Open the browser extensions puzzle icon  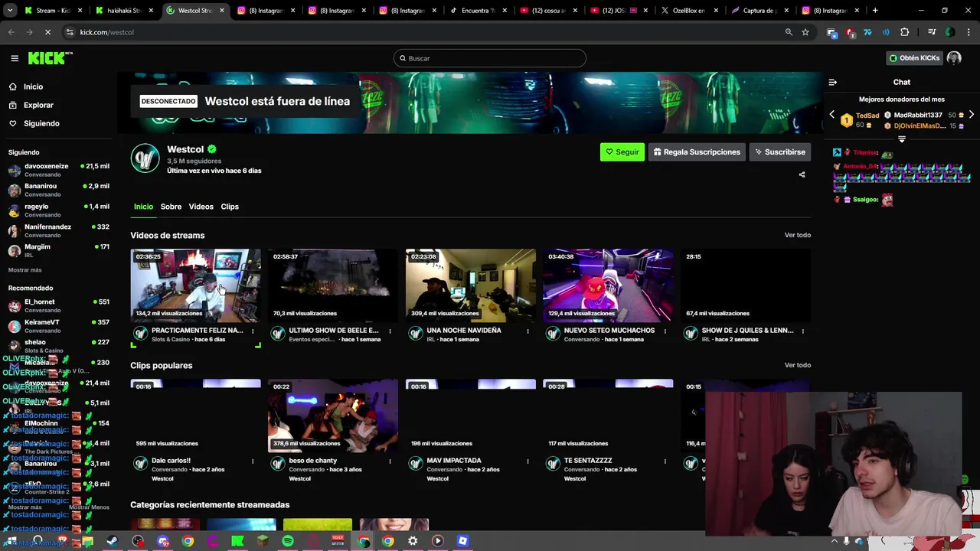(x=904, y=32)
